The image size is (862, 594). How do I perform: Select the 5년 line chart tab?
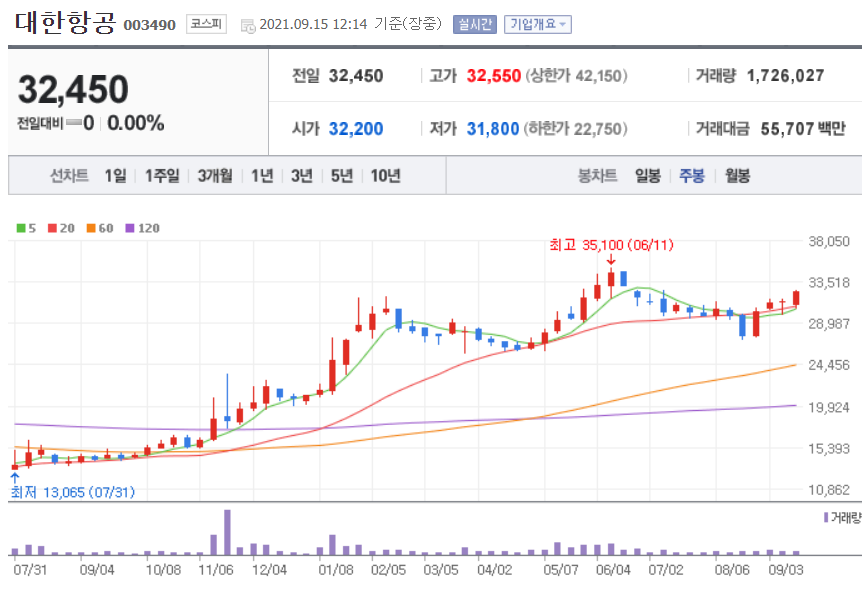coord(341,175)
